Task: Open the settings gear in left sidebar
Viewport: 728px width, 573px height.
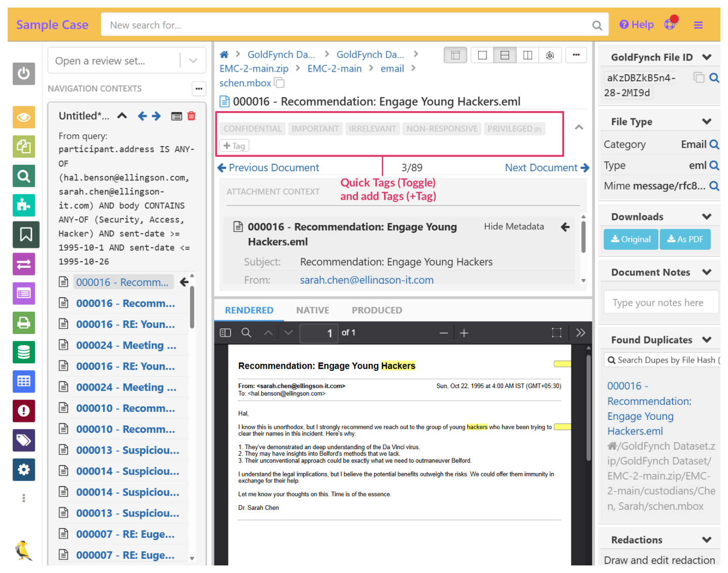Action: pyautogui.click(x=24, y=469)
